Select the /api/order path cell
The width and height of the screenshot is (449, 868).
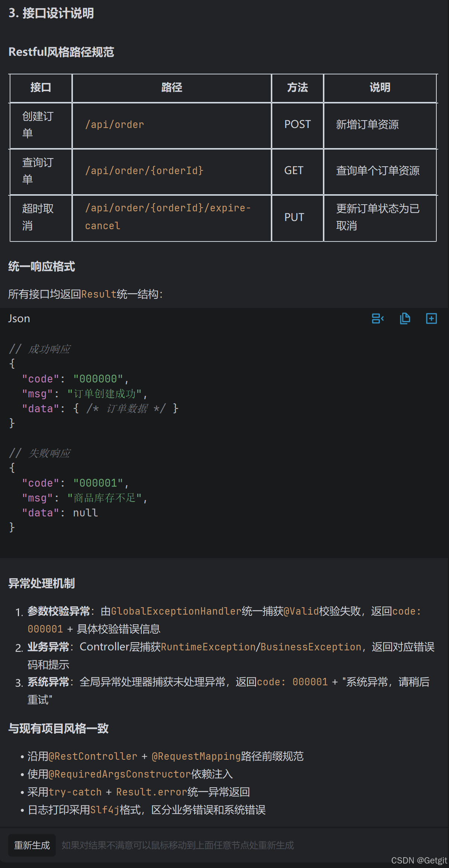pos(172,125)
